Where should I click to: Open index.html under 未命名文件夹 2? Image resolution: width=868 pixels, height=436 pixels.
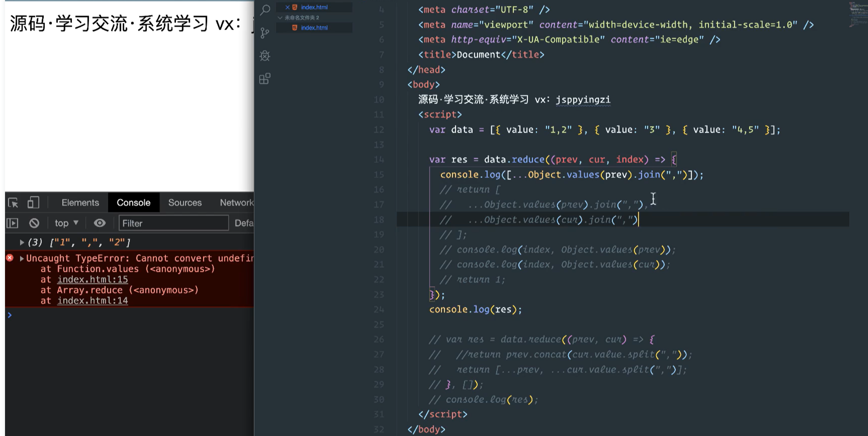[x=314, y=28]
